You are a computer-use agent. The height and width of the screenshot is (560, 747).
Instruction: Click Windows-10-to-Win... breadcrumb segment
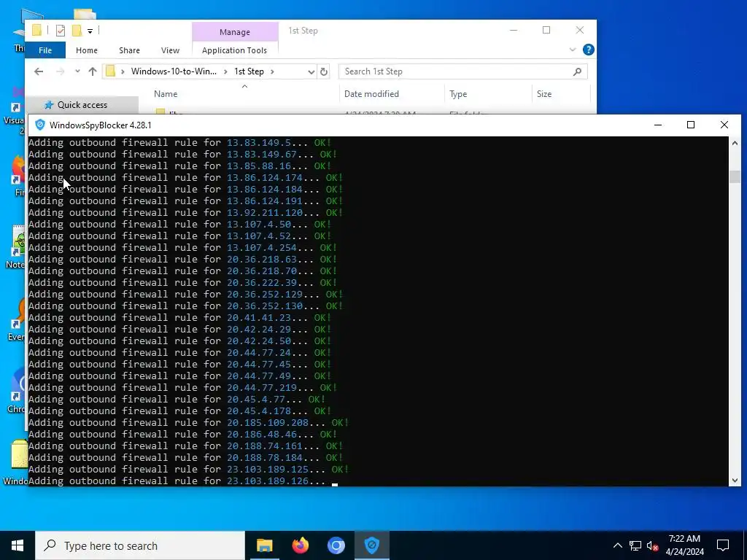click(x=174, y=71)
